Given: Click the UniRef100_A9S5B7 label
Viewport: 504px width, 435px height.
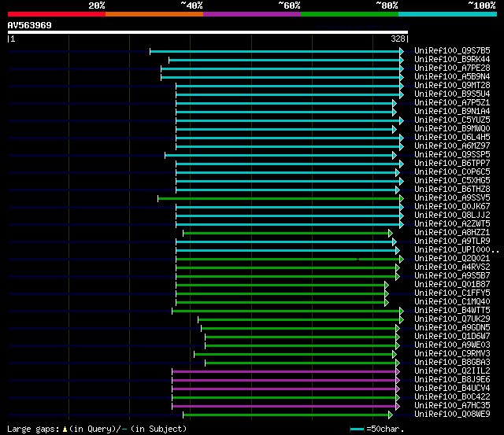Looking at the screenshot, I should (452, 276).
